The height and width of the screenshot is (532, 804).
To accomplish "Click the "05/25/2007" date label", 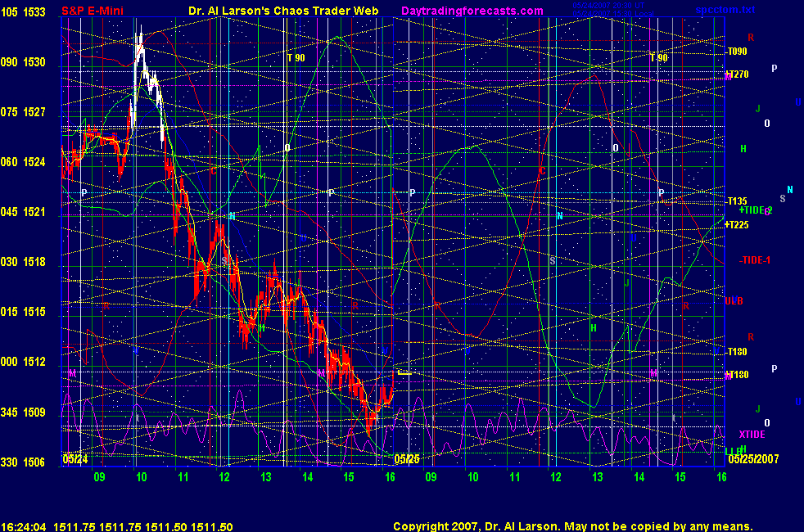I will 753,458.
